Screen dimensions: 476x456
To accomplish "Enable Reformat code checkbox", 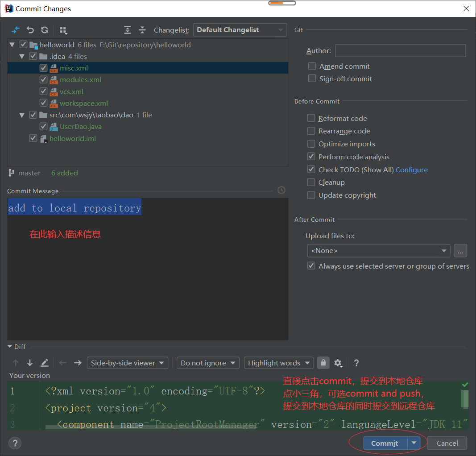I will tap(311, 118).
